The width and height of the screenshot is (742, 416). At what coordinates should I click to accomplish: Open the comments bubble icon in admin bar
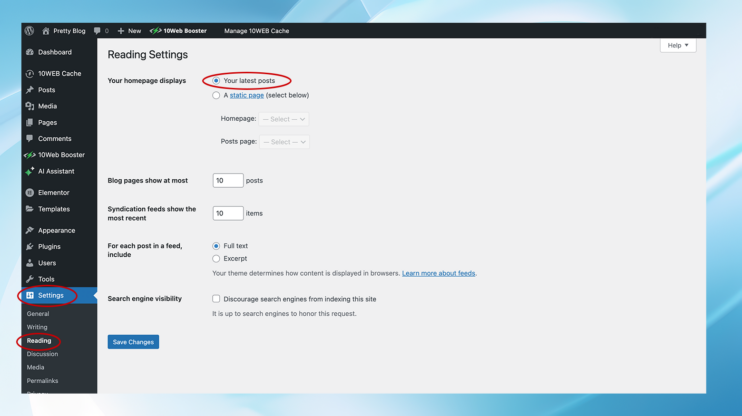click(x=97, y=31)
